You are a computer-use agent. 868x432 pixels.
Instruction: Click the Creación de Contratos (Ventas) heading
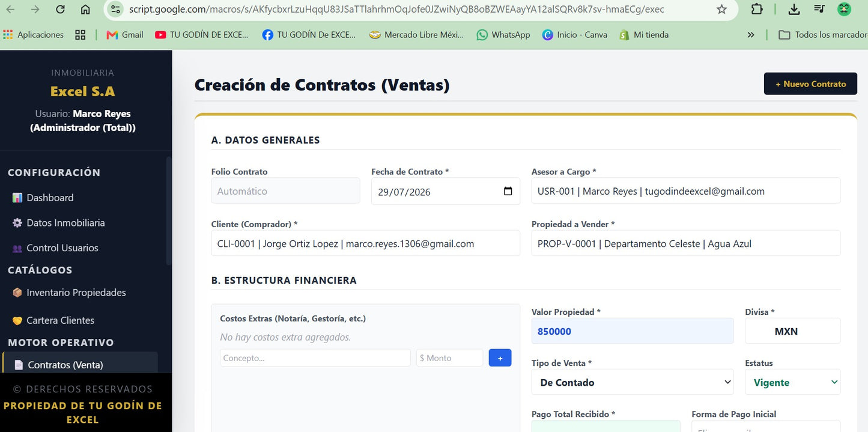(x=322, y=85)
